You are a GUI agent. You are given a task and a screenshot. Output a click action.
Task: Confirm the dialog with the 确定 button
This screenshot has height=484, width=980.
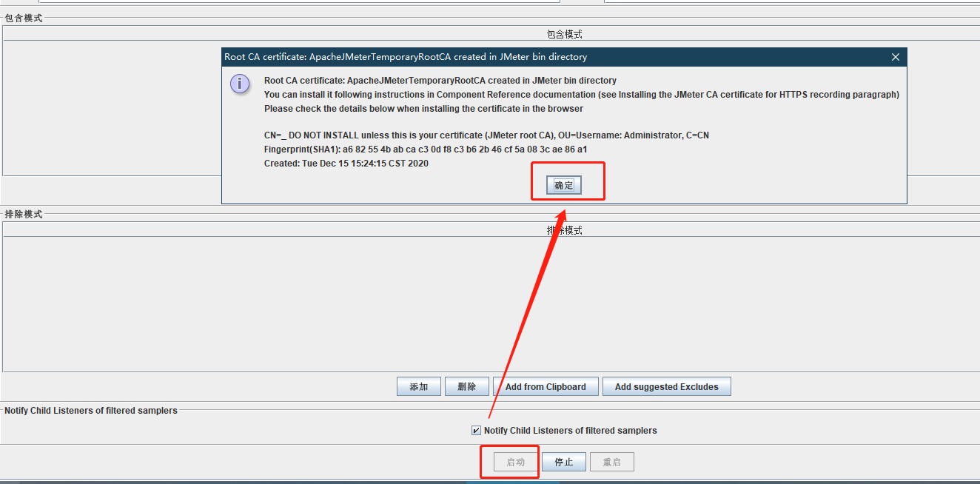pos(564,185)
